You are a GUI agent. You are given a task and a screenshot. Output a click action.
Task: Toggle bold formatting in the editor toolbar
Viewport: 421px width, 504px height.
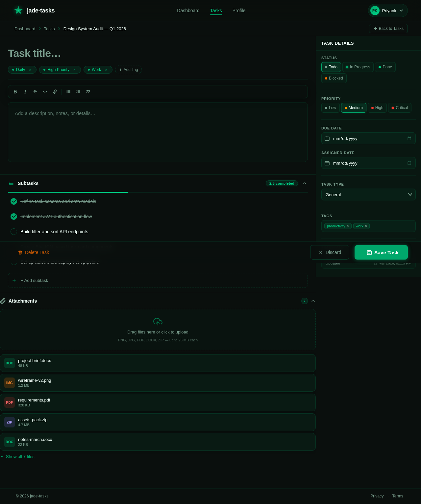pyautogui.click(x=15, y=92)
